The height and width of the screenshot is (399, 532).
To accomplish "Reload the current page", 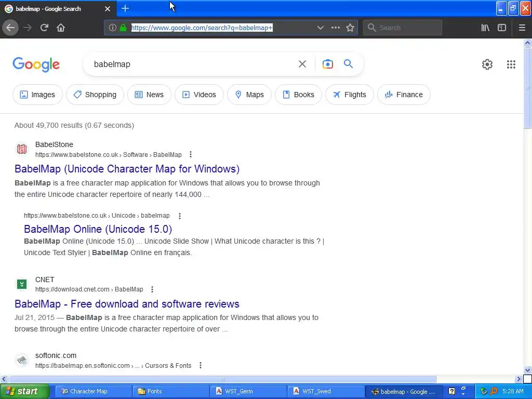I will coord(44,28).
